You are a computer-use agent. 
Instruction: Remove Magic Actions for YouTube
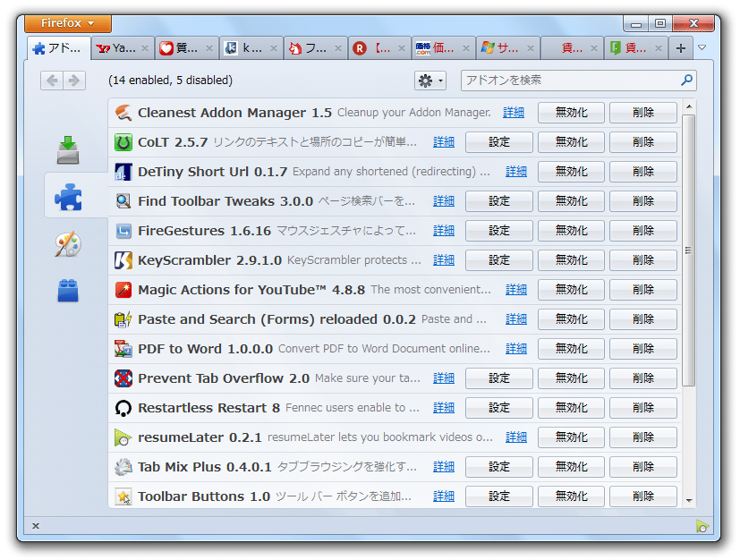click(x=643, y=290)
